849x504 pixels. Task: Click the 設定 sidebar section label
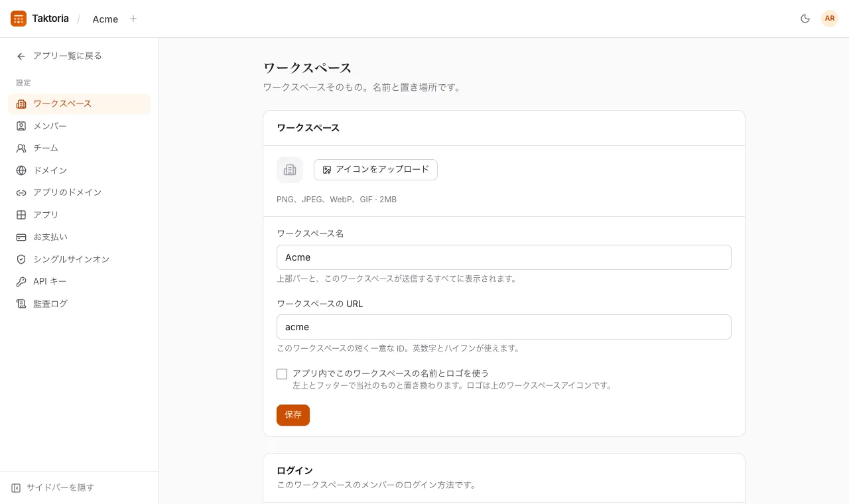[x=23, y=83]
